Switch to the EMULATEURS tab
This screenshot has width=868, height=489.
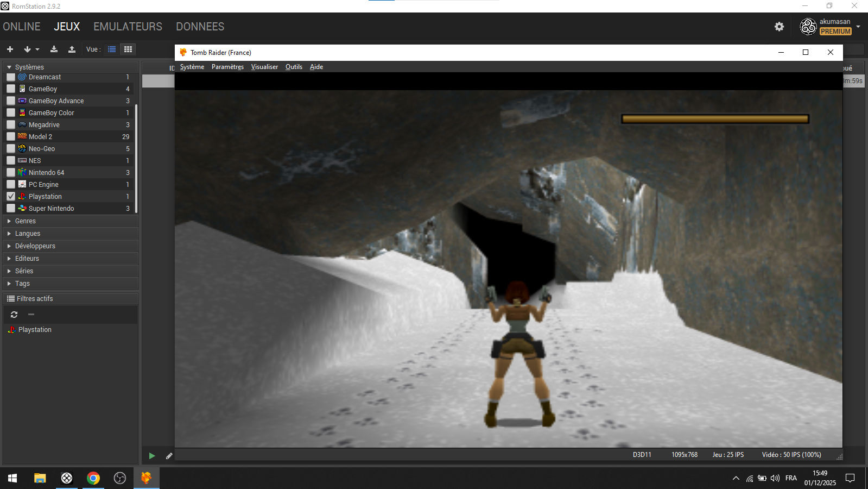point(128,27)
